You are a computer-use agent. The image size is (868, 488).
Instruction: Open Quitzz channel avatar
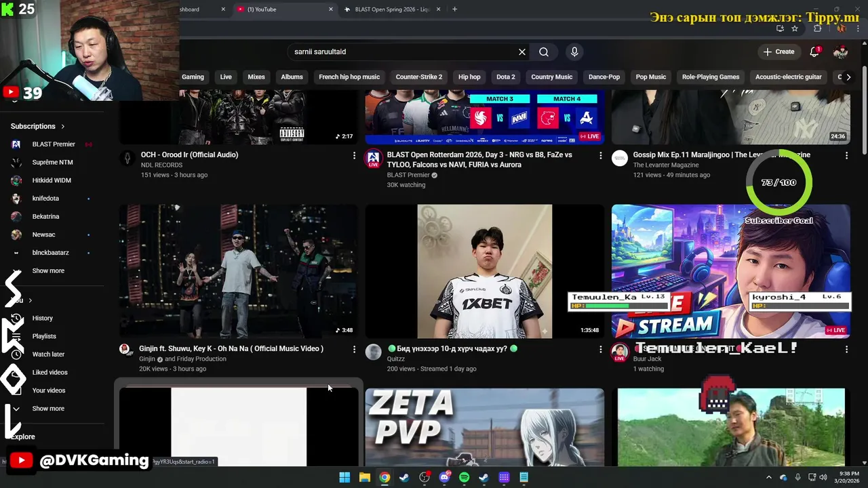coord(373,352)
